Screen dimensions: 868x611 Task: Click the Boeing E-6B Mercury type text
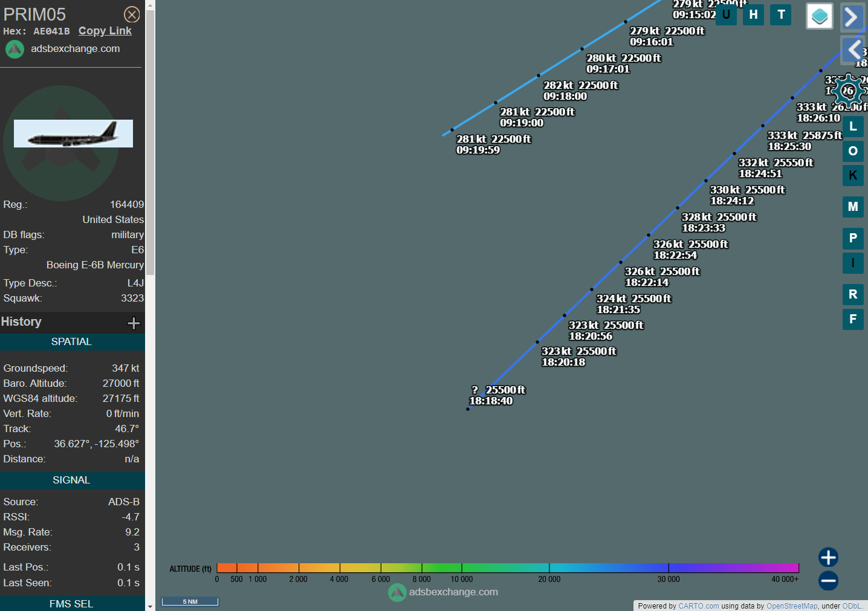[95, 265]
